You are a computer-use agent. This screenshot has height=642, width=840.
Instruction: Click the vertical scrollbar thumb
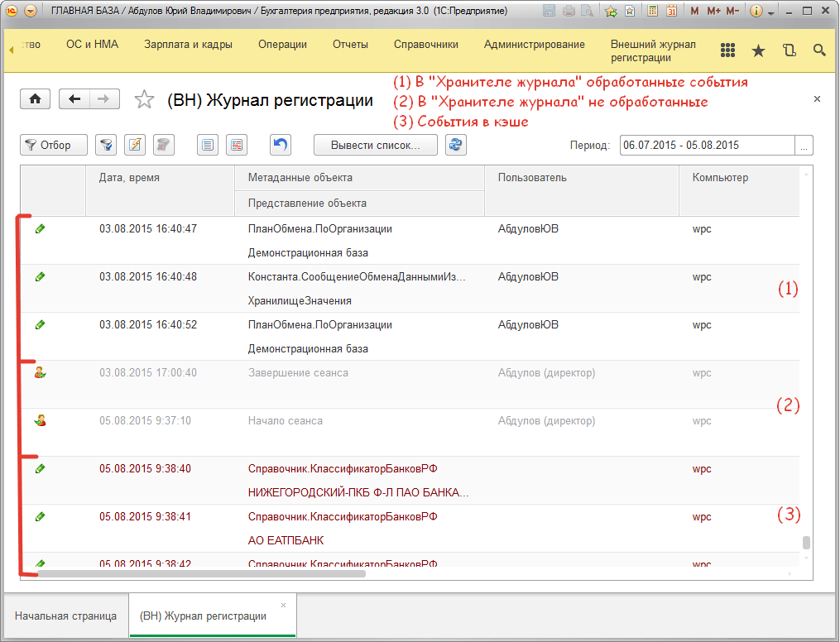coord(806,543)
